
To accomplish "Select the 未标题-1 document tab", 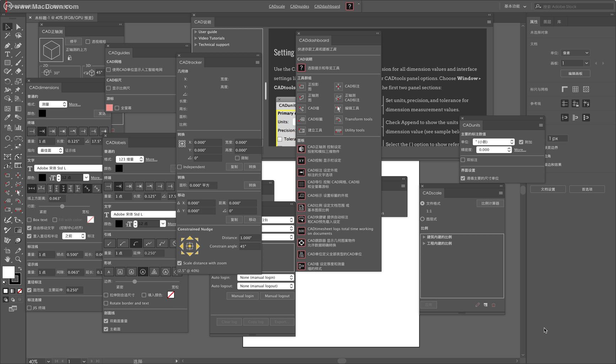I will 64,17.
